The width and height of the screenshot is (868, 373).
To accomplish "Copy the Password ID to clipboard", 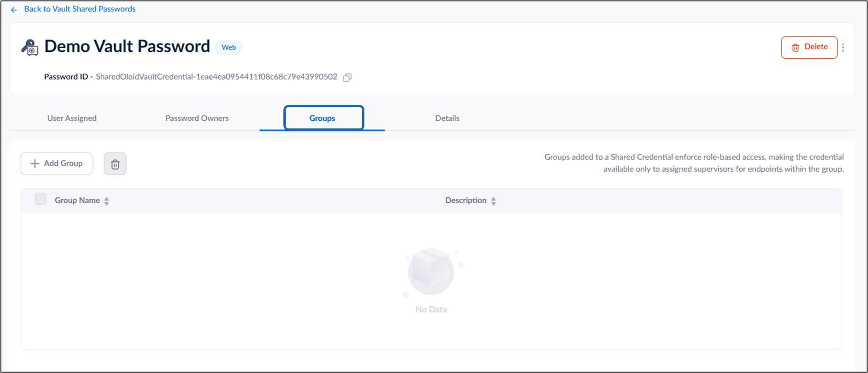I will pos(347,77).
